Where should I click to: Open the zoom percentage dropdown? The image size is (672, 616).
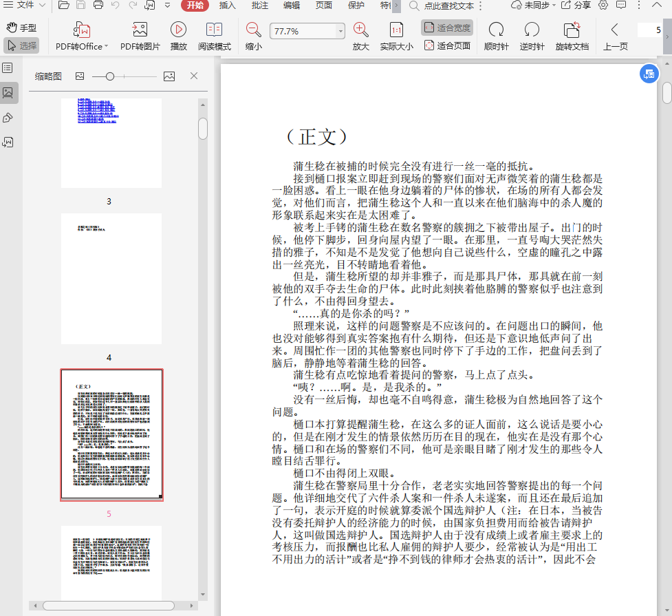click(x=340, y=32)
